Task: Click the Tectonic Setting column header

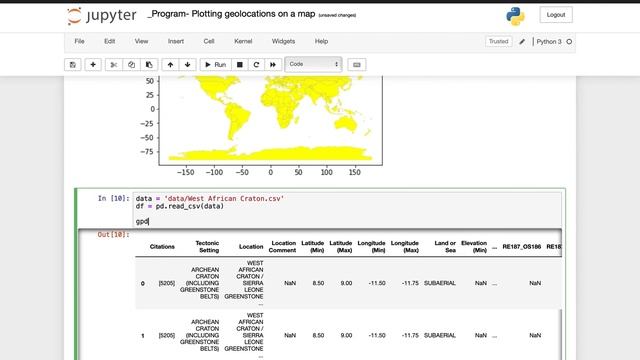Action: pos(207,247)
